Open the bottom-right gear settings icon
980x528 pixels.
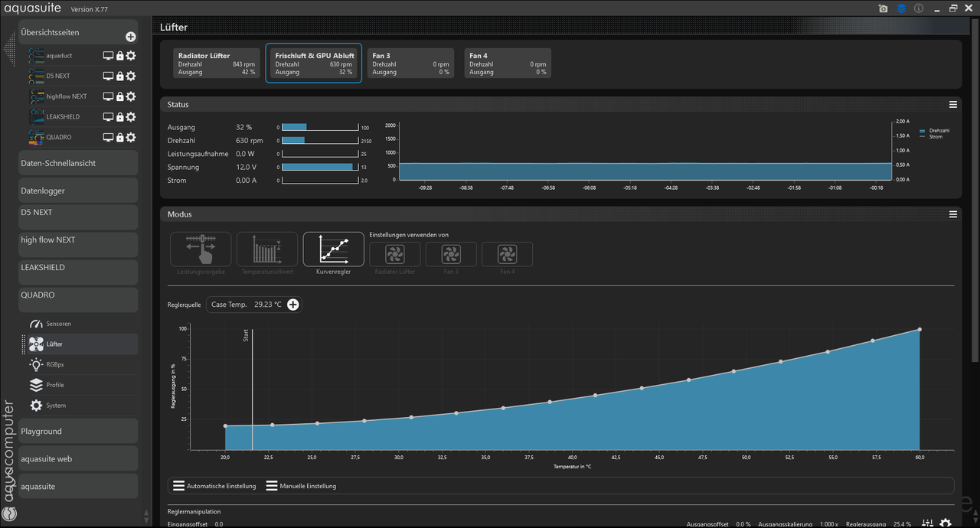point(946,523)
